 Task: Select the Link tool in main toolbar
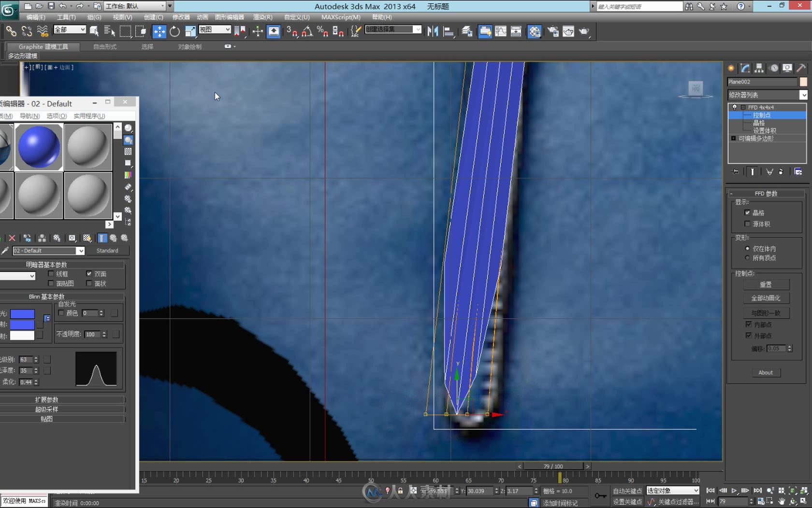click(x=11, y=31)
